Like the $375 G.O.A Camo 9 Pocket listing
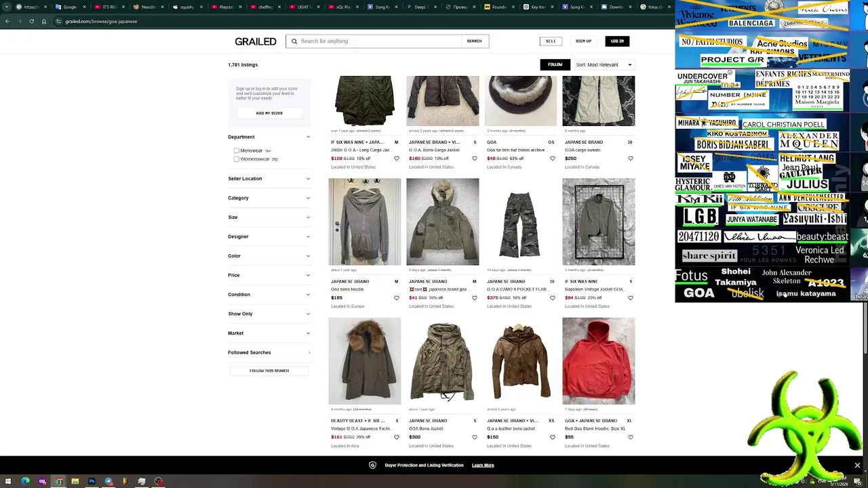Screen dimensions: 868x488 [x=553, y=298]
